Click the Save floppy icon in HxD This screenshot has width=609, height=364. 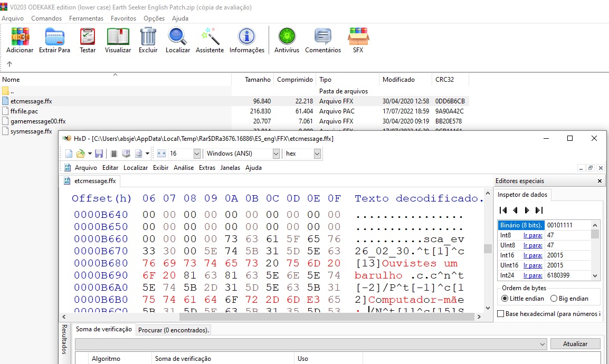(99, 154)
